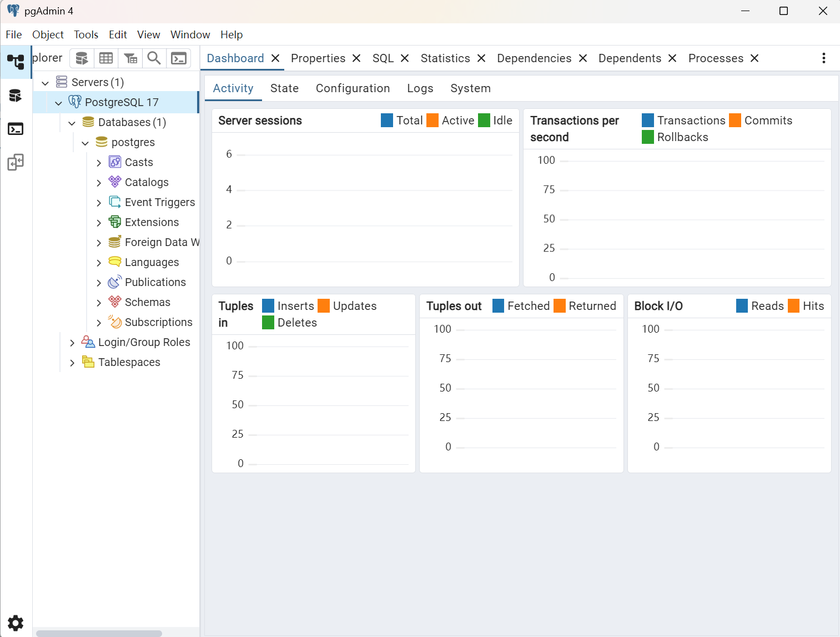Click the View Data table toolbar icon
840x637 pixels.
tap(106, 58)
